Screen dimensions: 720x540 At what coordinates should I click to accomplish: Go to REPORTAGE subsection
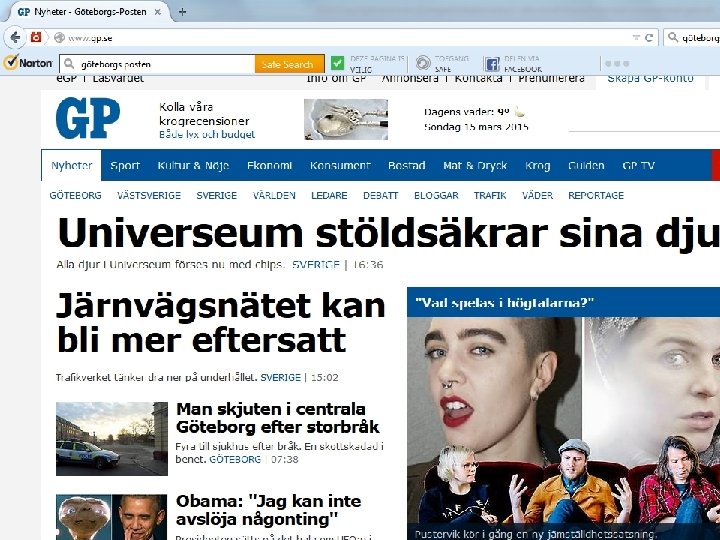(596, 196)
